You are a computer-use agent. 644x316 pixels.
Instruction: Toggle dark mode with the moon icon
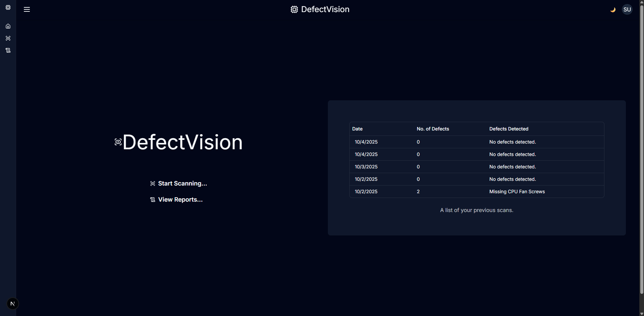point(613,9)
